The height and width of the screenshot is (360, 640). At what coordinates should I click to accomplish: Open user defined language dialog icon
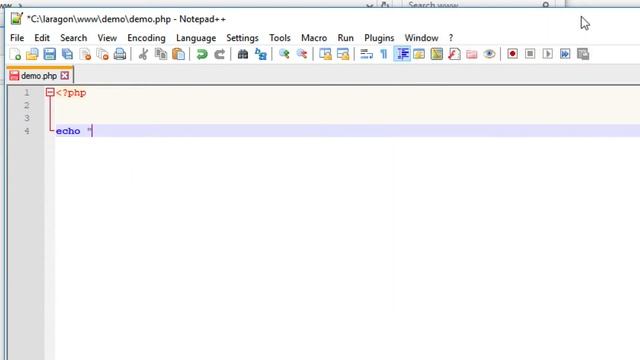click(x=419, y=54)
